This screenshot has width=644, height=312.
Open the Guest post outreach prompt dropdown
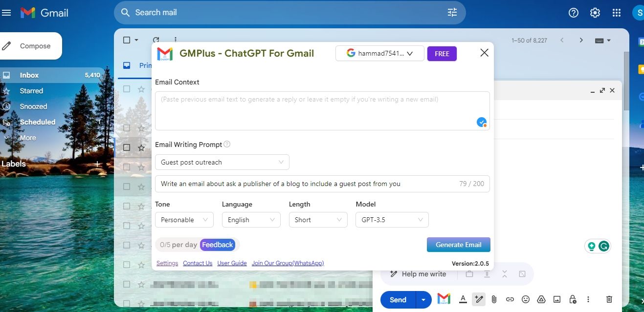click(x=222, y=162)
